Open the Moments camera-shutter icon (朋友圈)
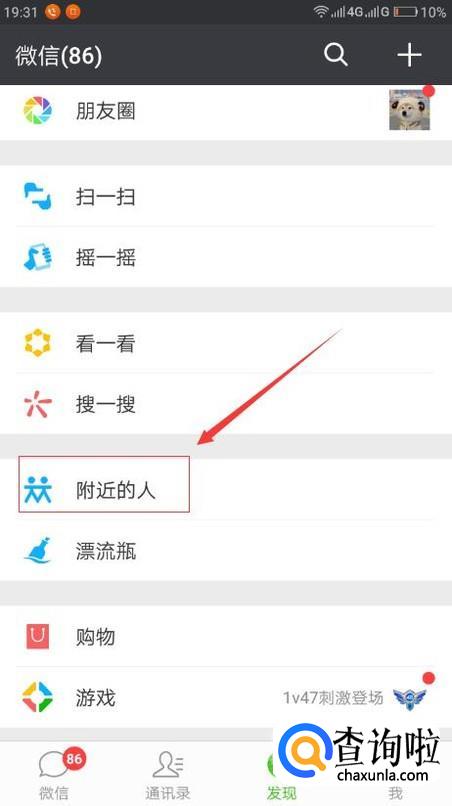The image size is (452, 806). click(x=38, y=111)
